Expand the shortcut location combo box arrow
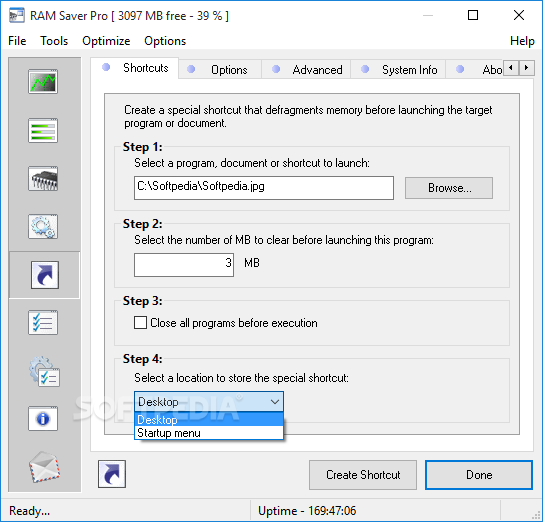 (x=275, y=402)
